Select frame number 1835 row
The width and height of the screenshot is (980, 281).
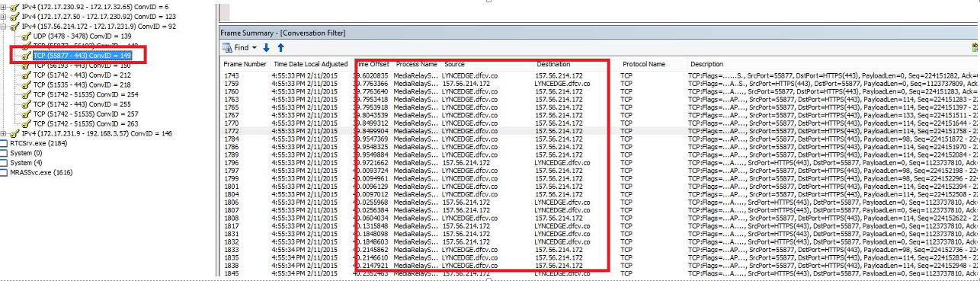600,257
